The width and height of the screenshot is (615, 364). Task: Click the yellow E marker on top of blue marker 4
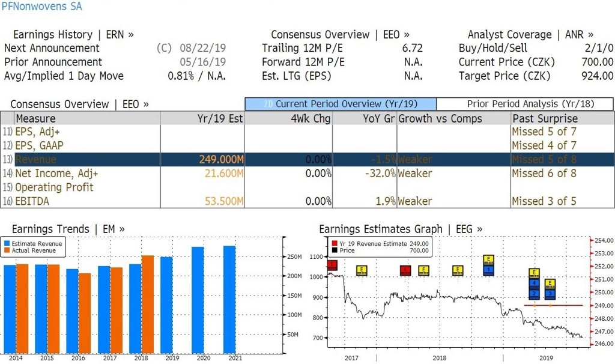[x=534, y=273]
